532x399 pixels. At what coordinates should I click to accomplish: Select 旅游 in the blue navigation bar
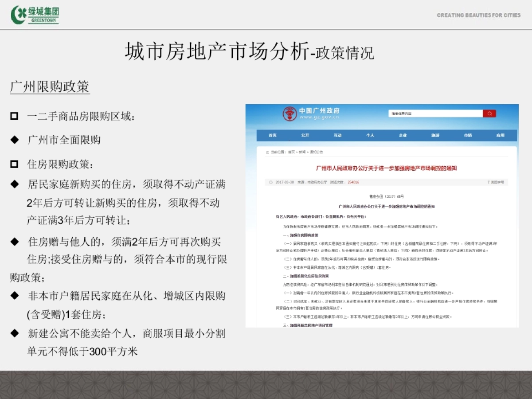click(x=435, y=135)
